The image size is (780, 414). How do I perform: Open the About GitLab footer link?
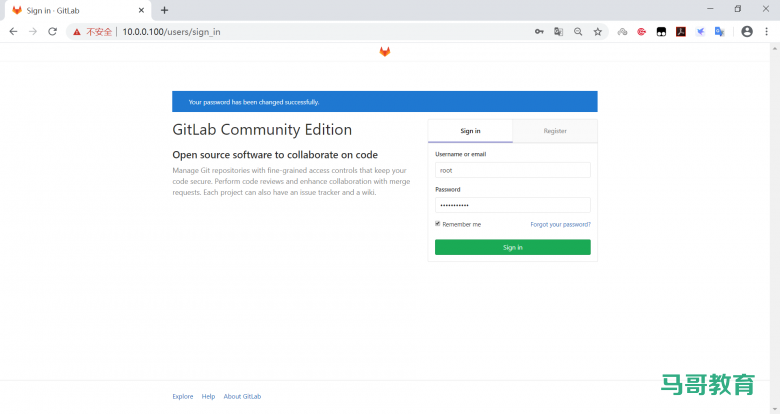click(x=242, y=397)
